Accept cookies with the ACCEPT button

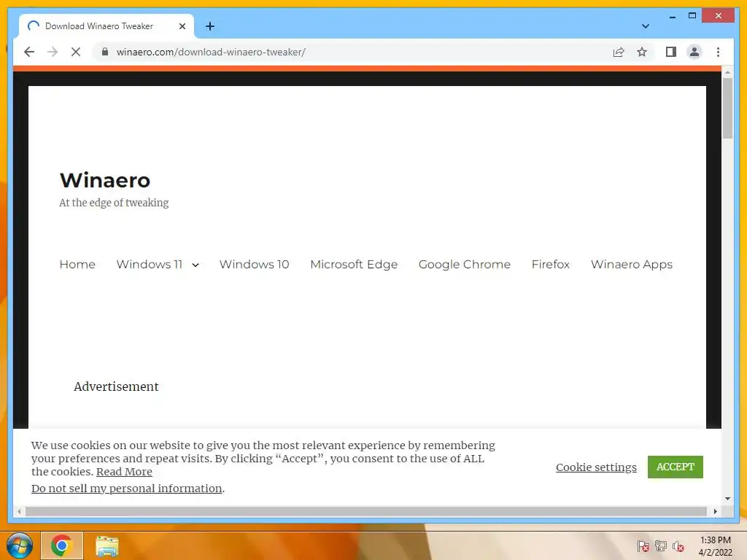tap(675, 467)
